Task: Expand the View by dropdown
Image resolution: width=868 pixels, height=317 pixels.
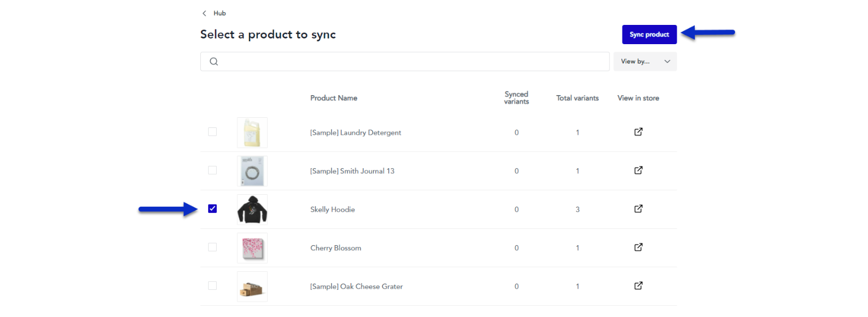Action: point(645,62)
